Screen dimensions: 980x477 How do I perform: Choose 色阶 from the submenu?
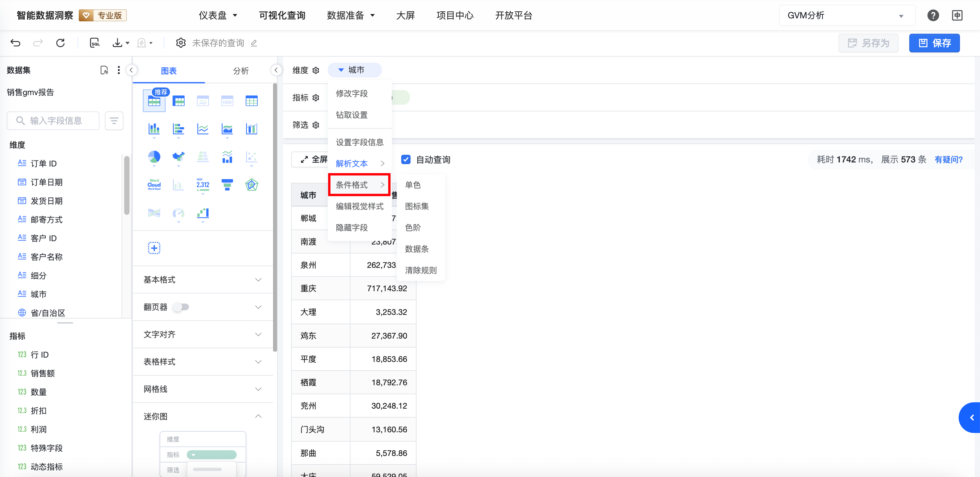click(x=413, y=228)
